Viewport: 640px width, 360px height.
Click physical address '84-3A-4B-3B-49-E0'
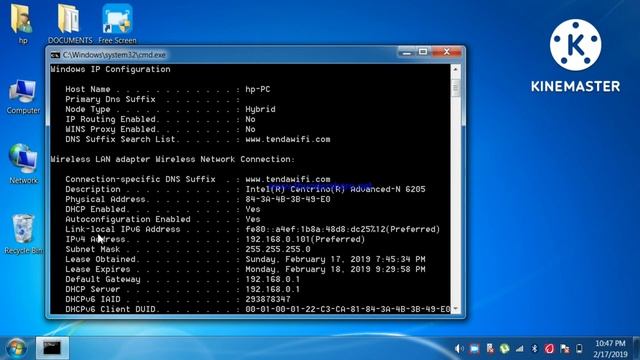point(288,199)
